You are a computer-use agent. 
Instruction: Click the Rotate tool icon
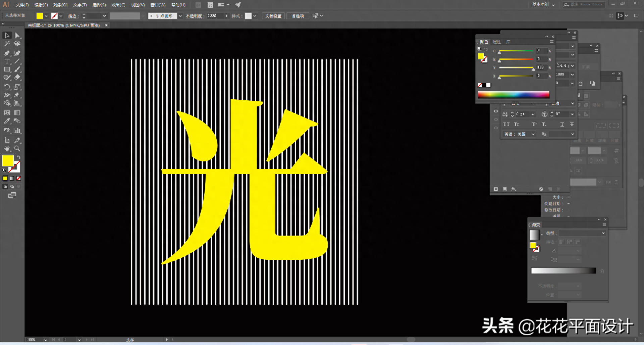(x=7, y=87)
